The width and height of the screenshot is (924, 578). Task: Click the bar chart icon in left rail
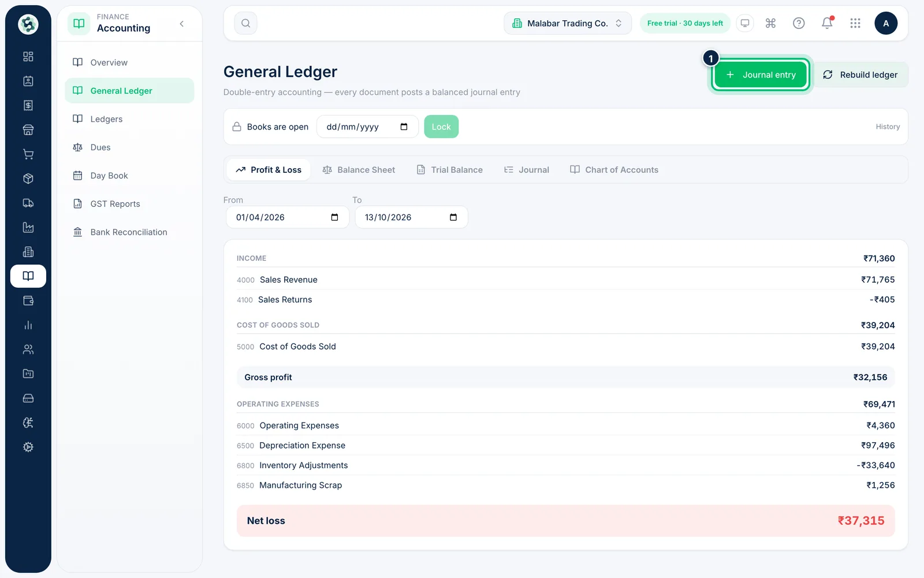28,325
